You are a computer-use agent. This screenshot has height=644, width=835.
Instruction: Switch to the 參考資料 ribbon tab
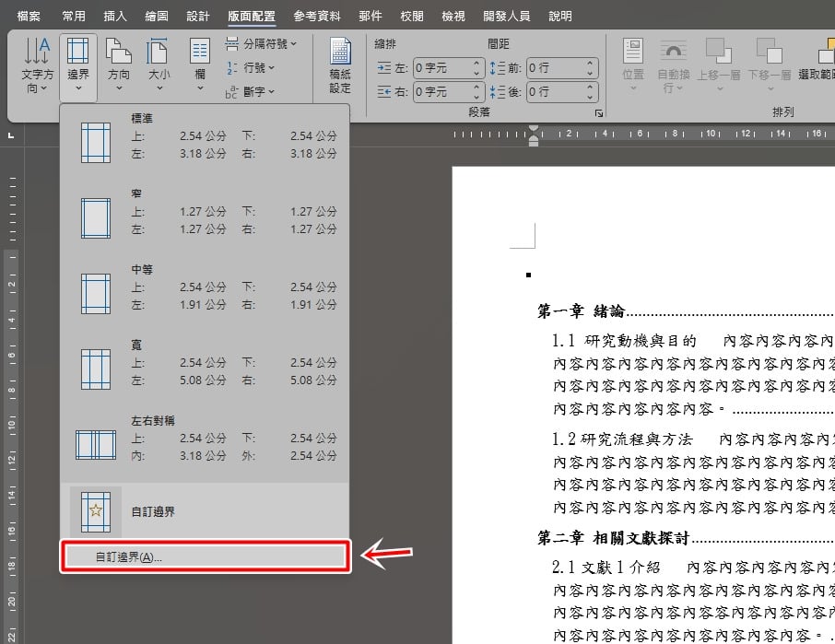pos(317,16)
